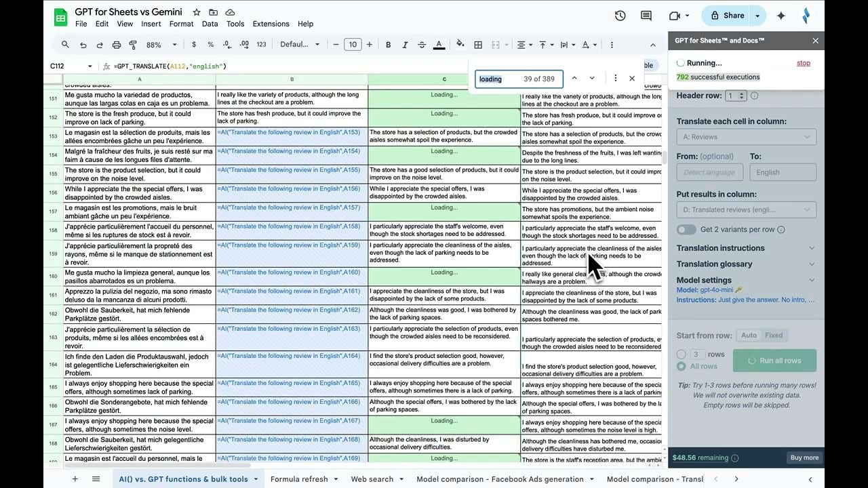Click the search the menus magnifier icon
This screenshot has width=868, height=488.
65,45
